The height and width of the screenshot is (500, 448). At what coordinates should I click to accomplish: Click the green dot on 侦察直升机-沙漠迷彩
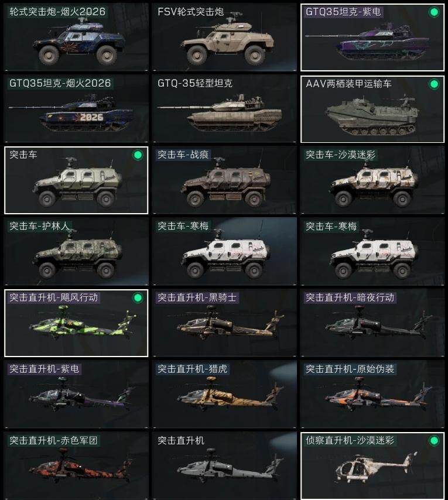click(x=433, y=441)
